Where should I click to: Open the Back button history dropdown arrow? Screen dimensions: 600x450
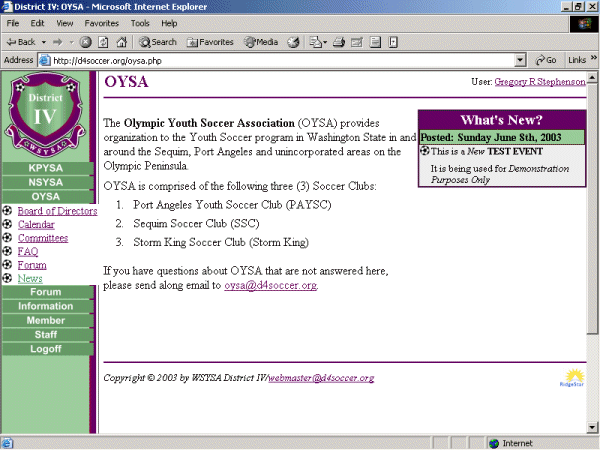click(43, 42)
